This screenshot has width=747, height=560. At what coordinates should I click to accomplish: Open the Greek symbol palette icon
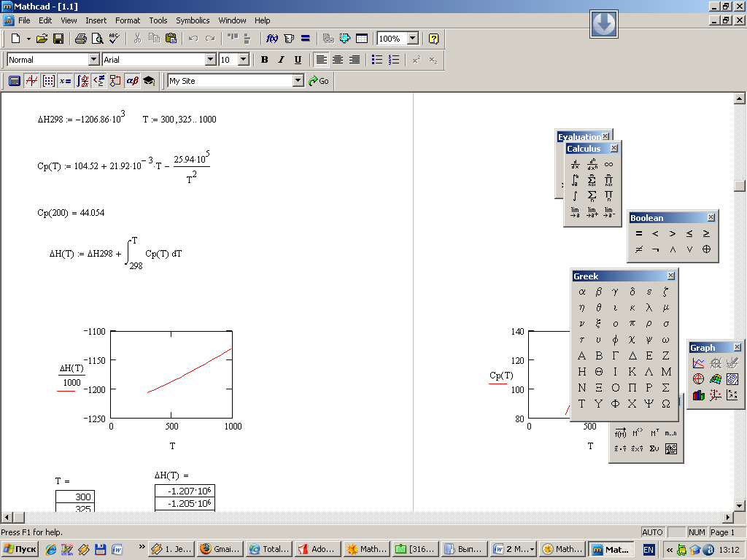pyautogui.click(x=132, y=81)
